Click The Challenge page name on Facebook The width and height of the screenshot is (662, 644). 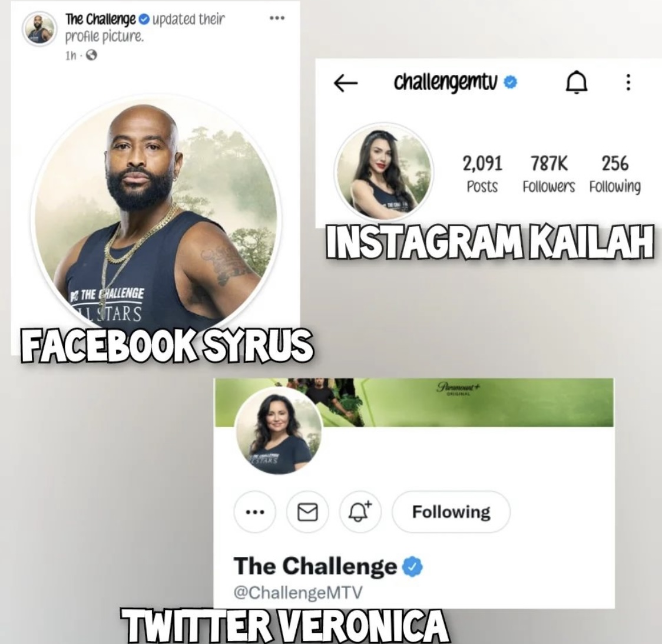point(101,19)
